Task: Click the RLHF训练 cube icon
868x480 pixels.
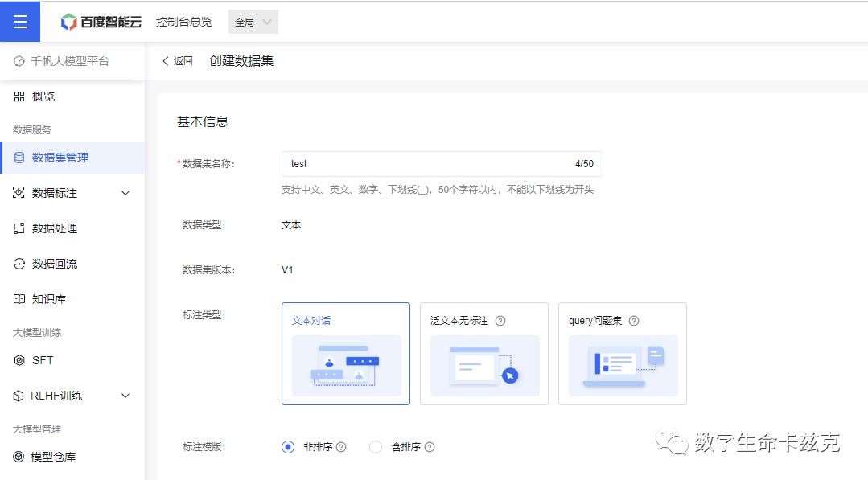Action: tap(19, 396)
